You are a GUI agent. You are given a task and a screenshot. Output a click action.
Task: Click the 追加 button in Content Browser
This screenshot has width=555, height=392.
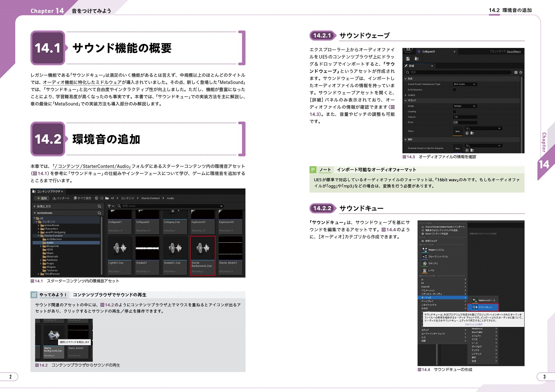point(42,198)
